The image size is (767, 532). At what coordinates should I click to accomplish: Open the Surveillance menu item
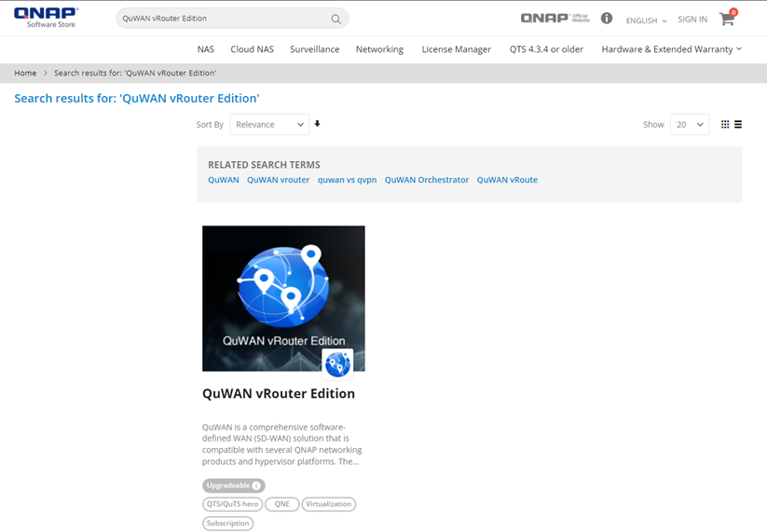pos(314,49)
